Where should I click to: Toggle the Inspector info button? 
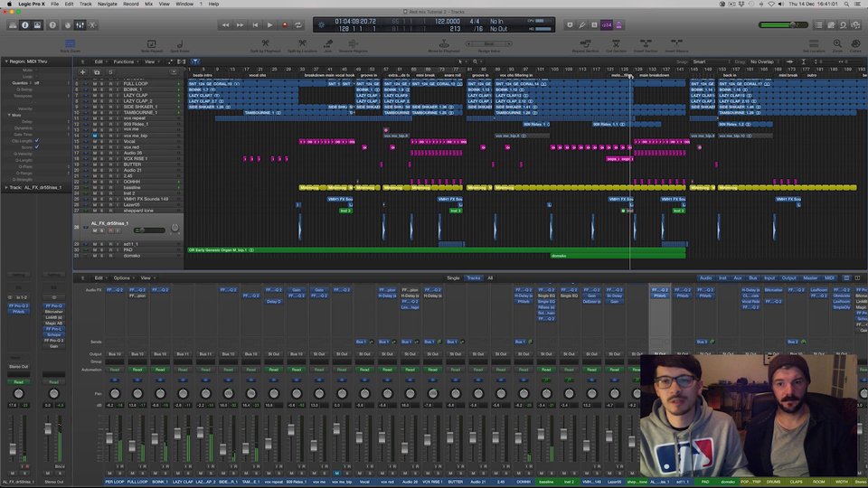[25, 25]
